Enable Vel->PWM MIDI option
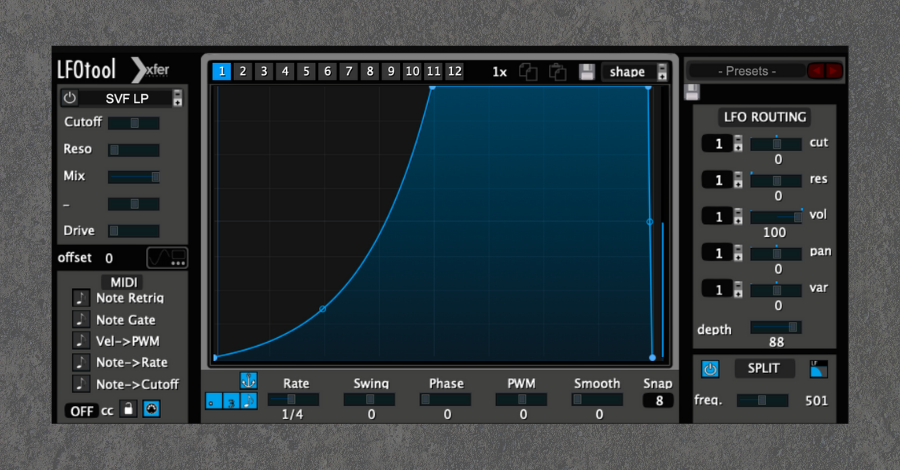 (80, 341)
